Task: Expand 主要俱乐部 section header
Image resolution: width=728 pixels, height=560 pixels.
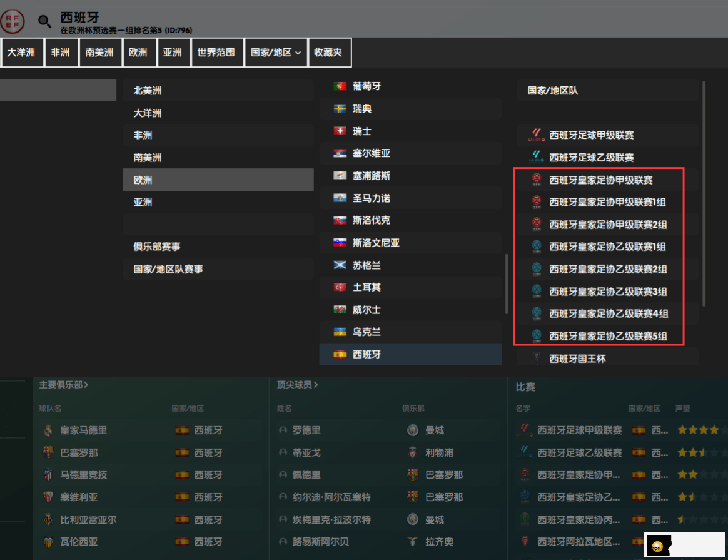Action: [64, 384]
